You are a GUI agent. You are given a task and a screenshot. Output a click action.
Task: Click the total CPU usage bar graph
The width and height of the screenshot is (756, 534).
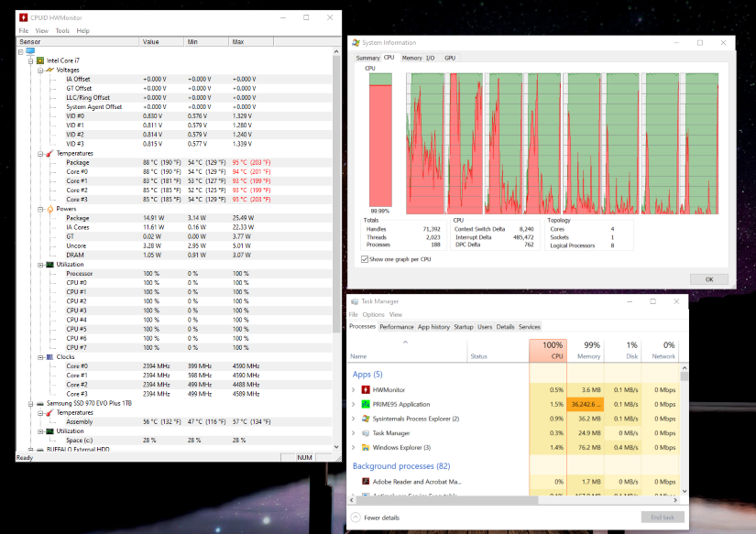coord(380,140)
